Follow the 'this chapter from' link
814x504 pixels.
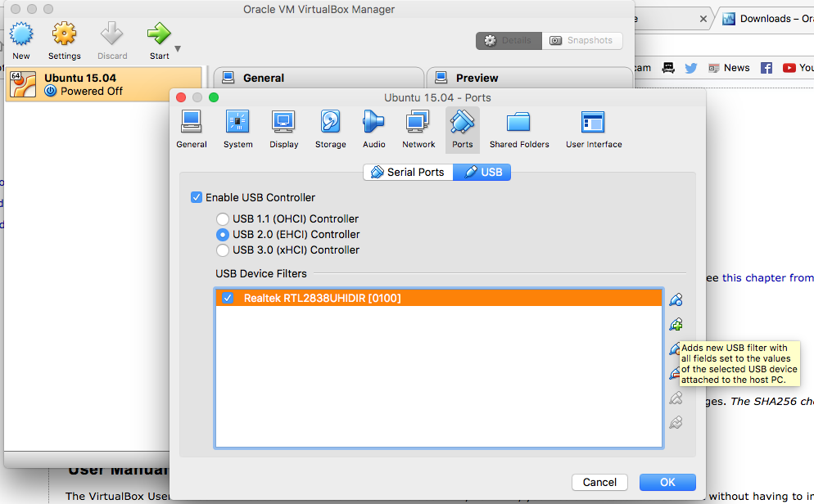(x=768, y=278)
